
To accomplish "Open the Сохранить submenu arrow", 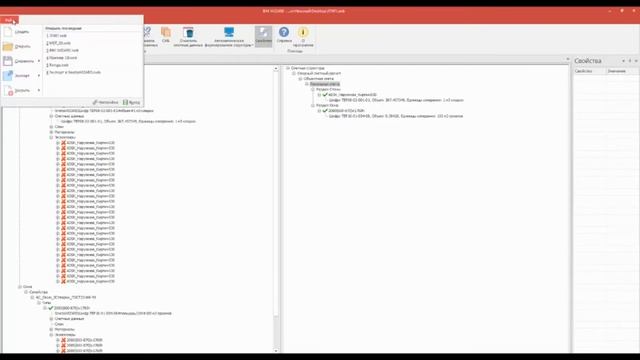I will tap(39, 61).
